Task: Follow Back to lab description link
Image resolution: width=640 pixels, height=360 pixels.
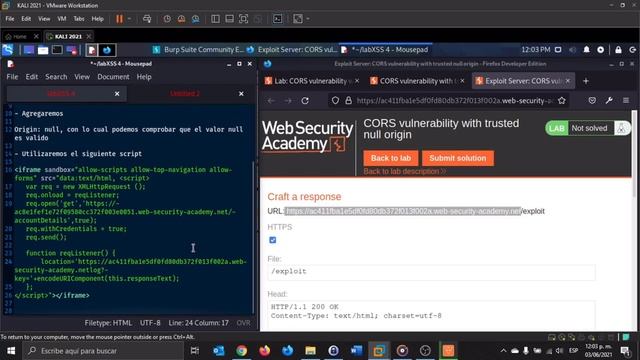Action: pos(404,171)
